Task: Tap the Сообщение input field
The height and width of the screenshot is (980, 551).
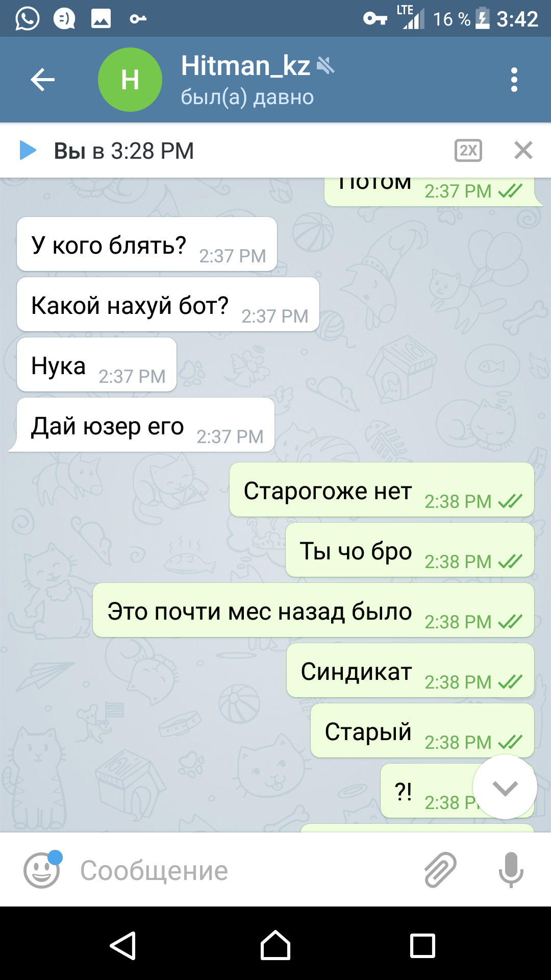Action: pos(245,870)
